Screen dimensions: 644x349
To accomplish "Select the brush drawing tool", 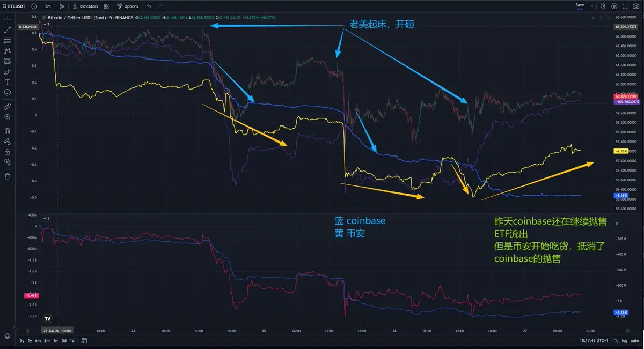I will [x=8, y=71].
